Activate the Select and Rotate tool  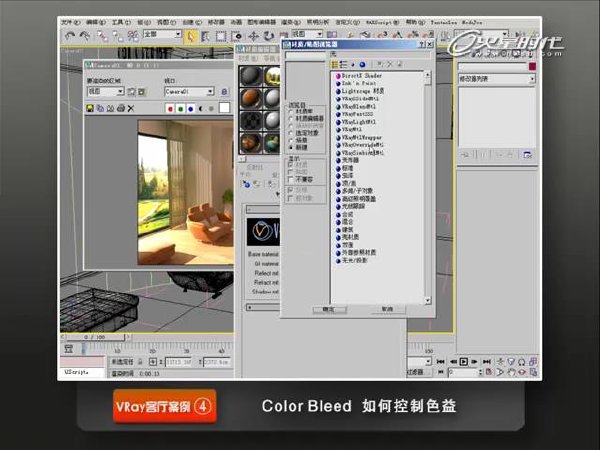coord(269,36)
